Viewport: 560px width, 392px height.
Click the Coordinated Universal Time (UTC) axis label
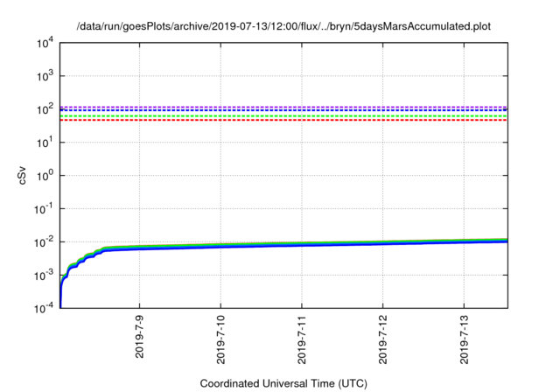(x=283, y=383)
